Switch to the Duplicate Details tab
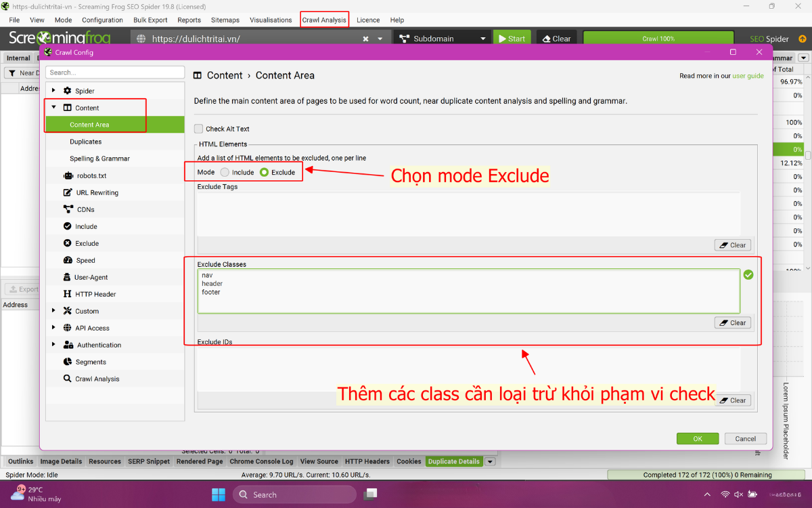The height and width of the screenshot is (508, 812). pos(453,461)
